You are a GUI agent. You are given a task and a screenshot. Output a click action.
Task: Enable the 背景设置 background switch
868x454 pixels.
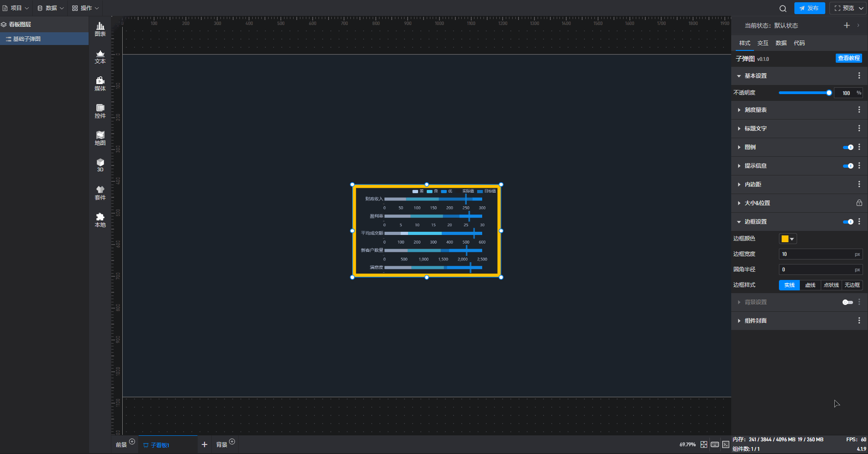847,302
